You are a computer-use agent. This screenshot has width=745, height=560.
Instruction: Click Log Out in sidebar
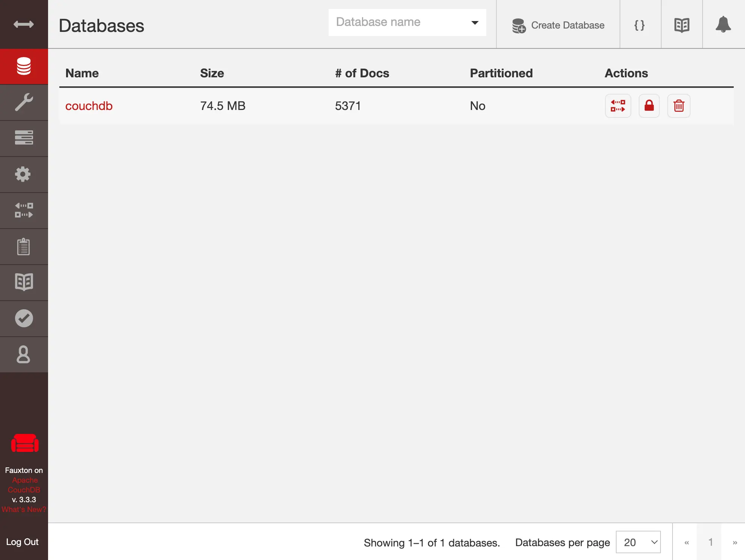tap(23, 542)
